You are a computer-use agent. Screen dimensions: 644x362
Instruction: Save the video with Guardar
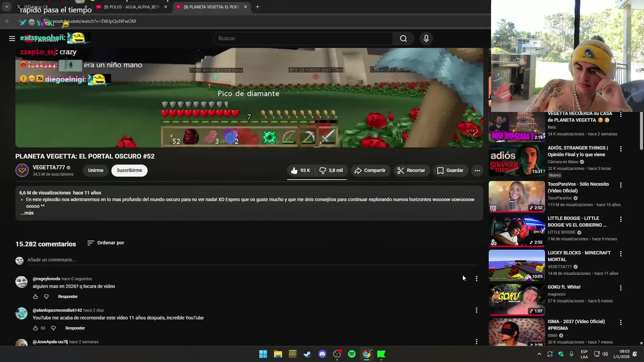pos(450,170)
